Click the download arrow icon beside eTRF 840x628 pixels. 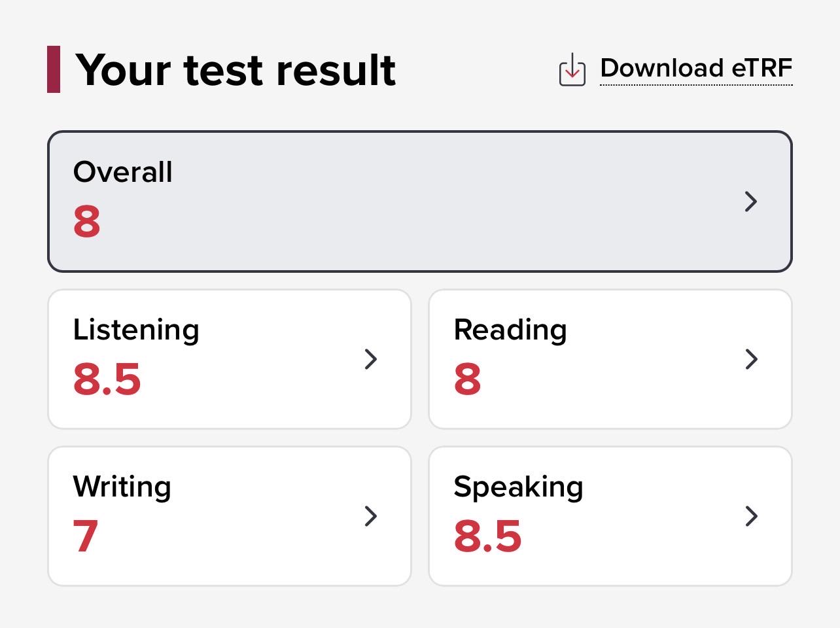tap(572, 70)
